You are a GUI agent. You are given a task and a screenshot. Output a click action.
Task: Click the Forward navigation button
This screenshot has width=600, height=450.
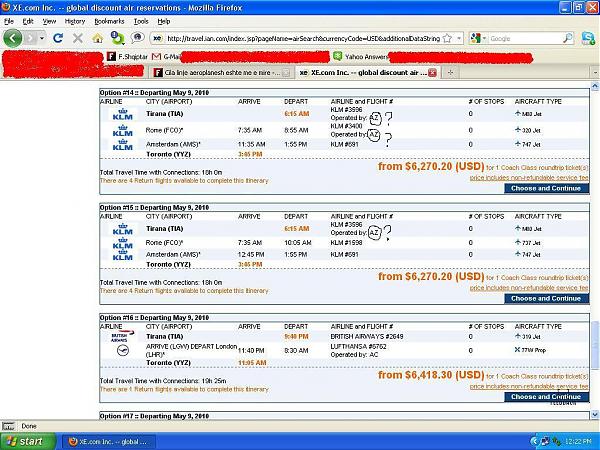pyautogui.click(x=31, y=38)
